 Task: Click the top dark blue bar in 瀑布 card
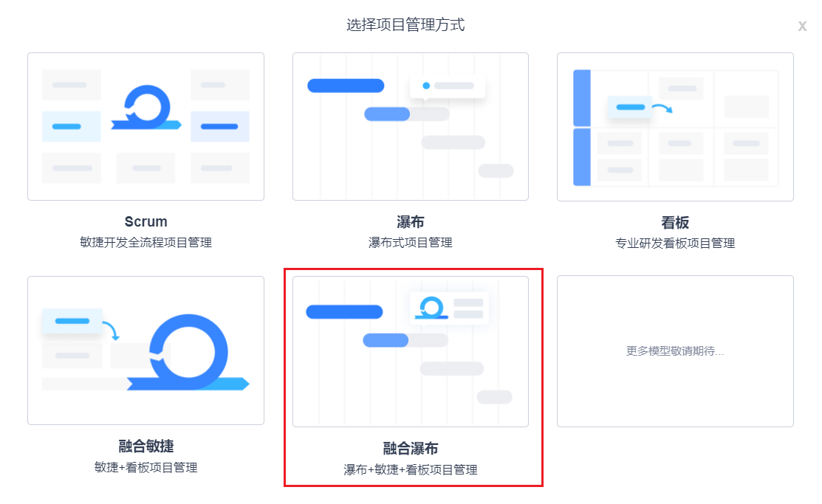coord(346,86)
